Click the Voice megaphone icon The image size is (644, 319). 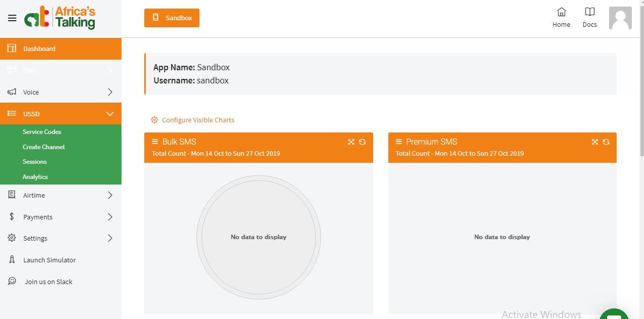point(12,92)
